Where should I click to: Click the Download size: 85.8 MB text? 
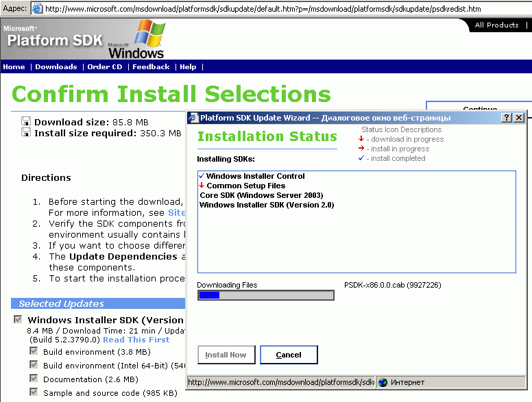[91, 122]
